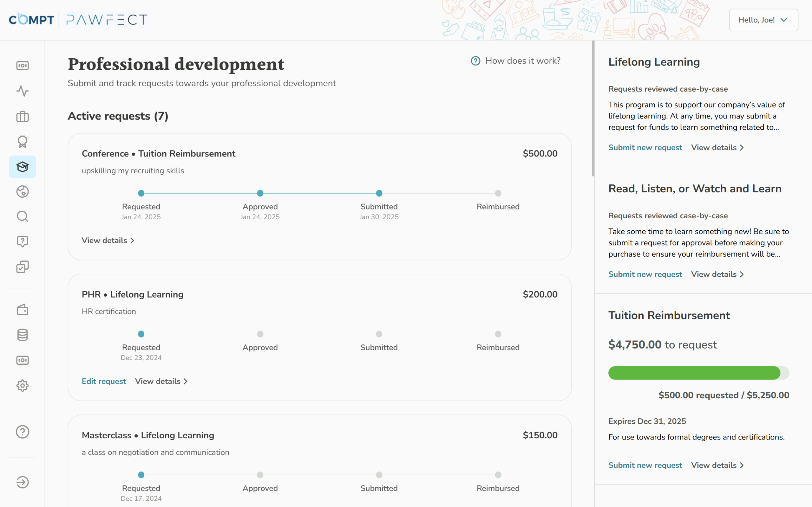
Task: Open View details for Tuition Reimbursement program
Action: click(717, 465)
